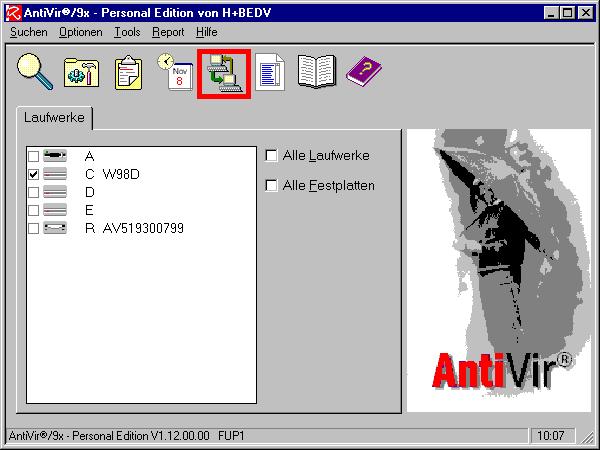600x450 pixels.
Task: Launch the internet update computers icon
Action: [x=224, y=73]
